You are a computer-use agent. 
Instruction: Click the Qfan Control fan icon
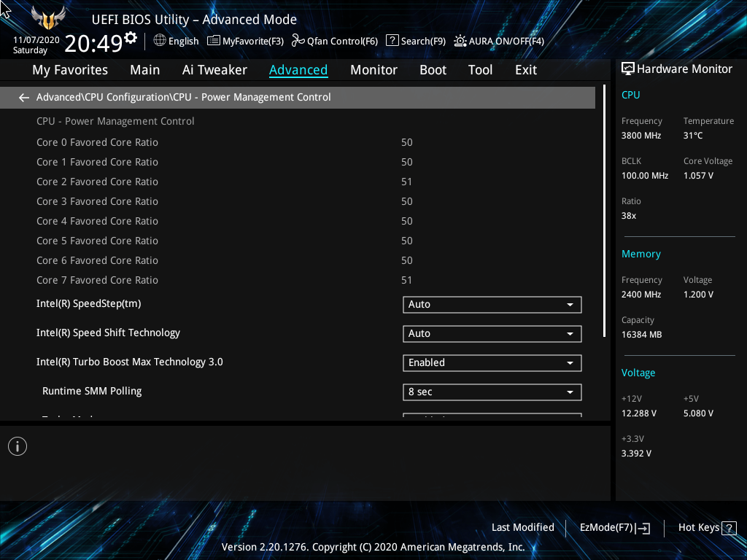pos(298,41)
